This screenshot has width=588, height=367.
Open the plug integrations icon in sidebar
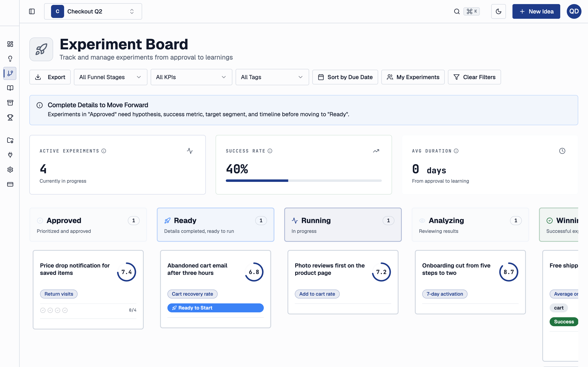10,155
